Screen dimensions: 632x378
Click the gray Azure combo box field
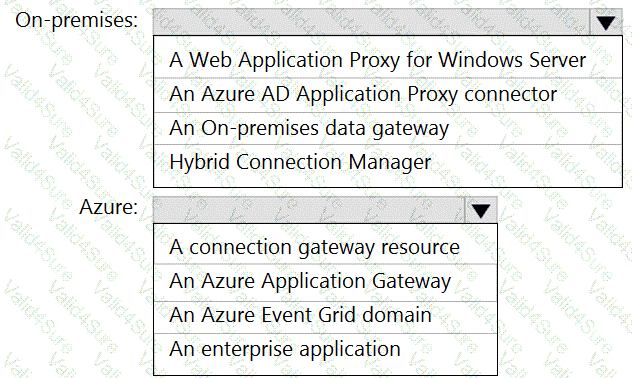click(309, 210)
